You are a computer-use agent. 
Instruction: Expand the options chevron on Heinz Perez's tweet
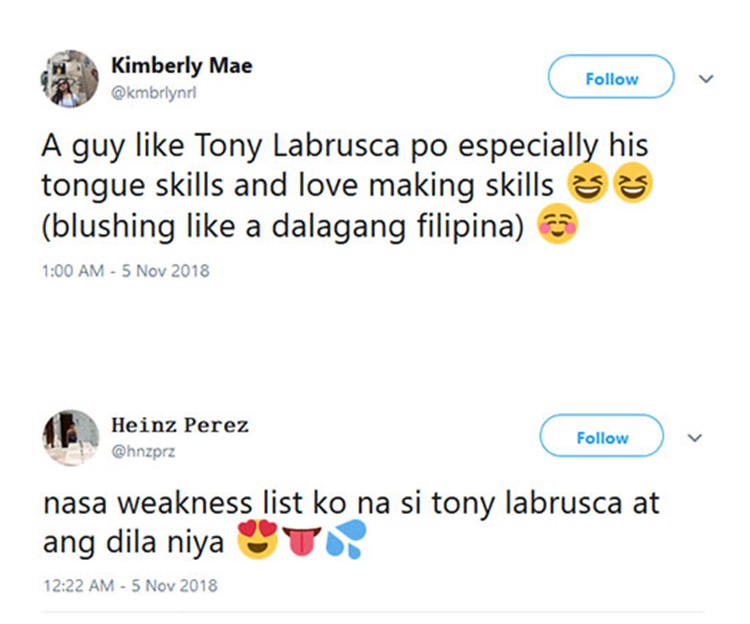[696, 437]
